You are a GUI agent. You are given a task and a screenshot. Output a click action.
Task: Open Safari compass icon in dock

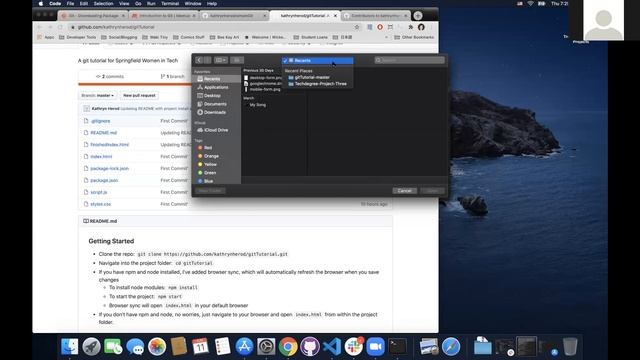(451, 347)
